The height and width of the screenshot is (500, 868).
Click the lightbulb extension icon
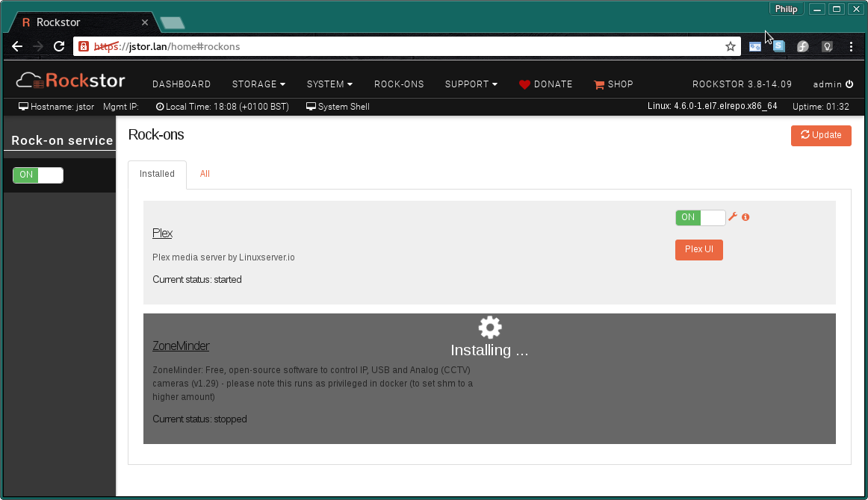827,46
